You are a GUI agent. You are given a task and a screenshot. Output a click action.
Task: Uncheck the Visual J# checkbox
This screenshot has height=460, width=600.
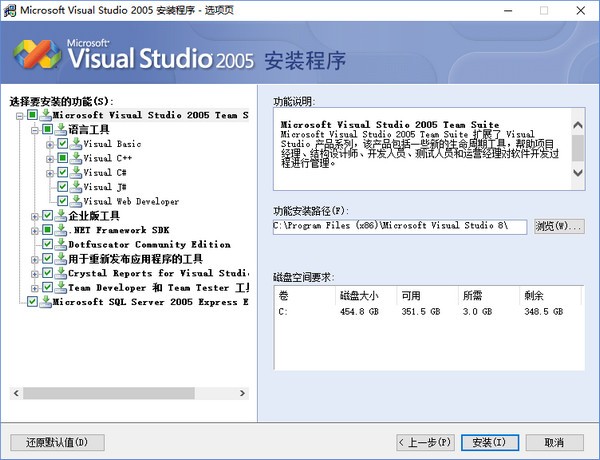(x=63, y=187)
